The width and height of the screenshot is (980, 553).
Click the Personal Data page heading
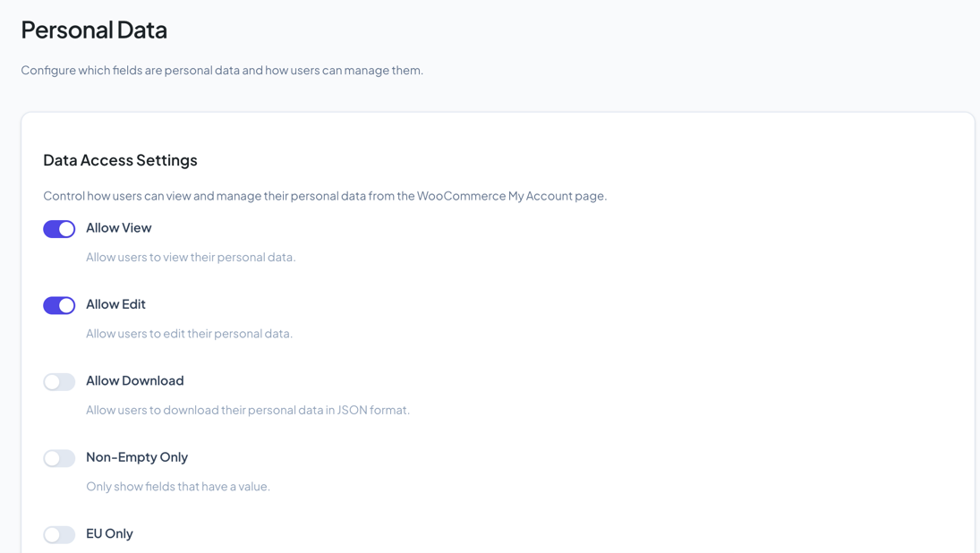pyautogui.click(x=93, y=29)
